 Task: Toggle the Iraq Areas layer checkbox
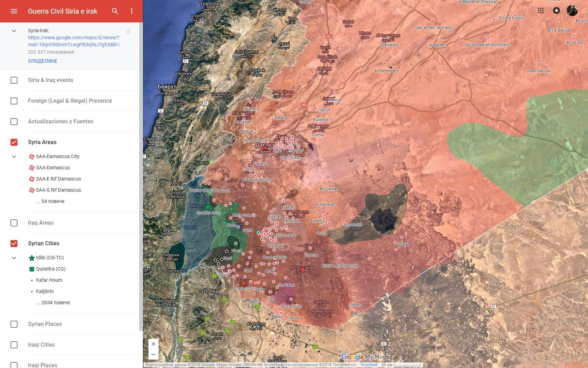click(14, 223)
